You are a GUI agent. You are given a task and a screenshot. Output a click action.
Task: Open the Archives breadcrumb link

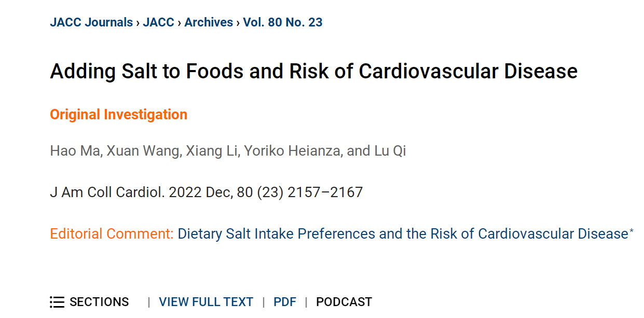[x=209, y=22]
